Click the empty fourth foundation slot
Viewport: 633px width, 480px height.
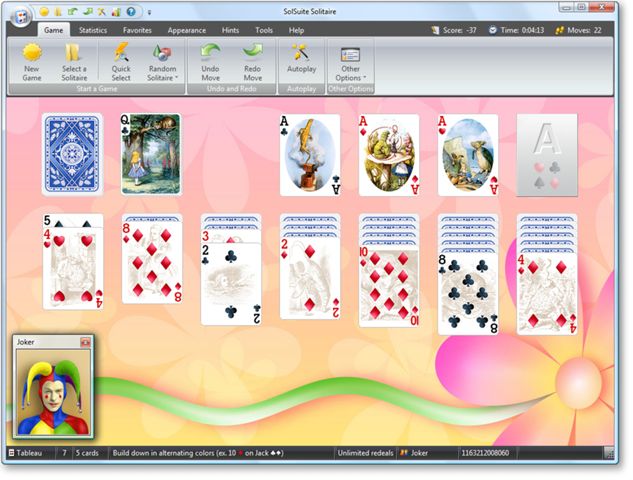(546, 154)
